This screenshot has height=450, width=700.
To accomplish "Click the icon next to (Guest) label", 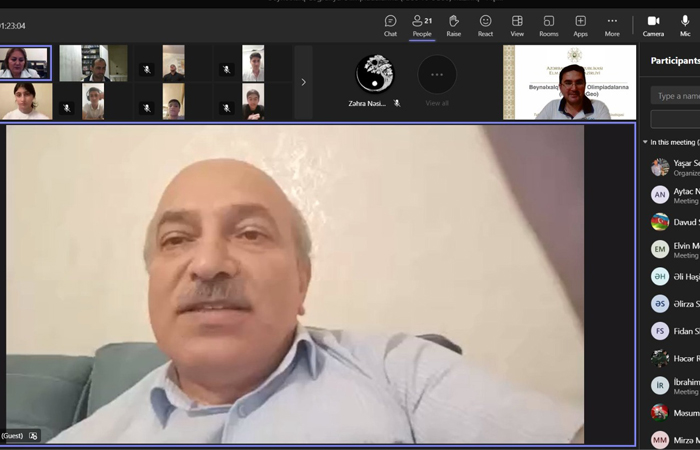I will click(33, 436).
